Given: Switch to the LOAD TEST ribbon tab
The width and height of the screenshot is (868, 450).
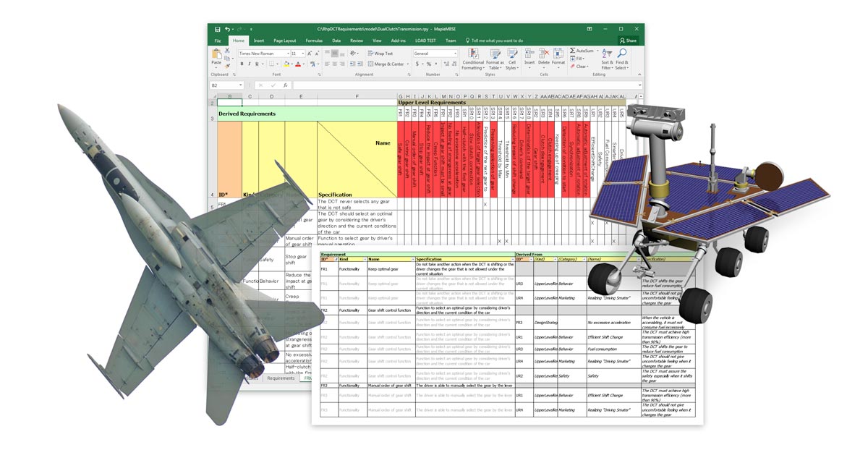Looking at the screenshot, I should pos(425,41).
